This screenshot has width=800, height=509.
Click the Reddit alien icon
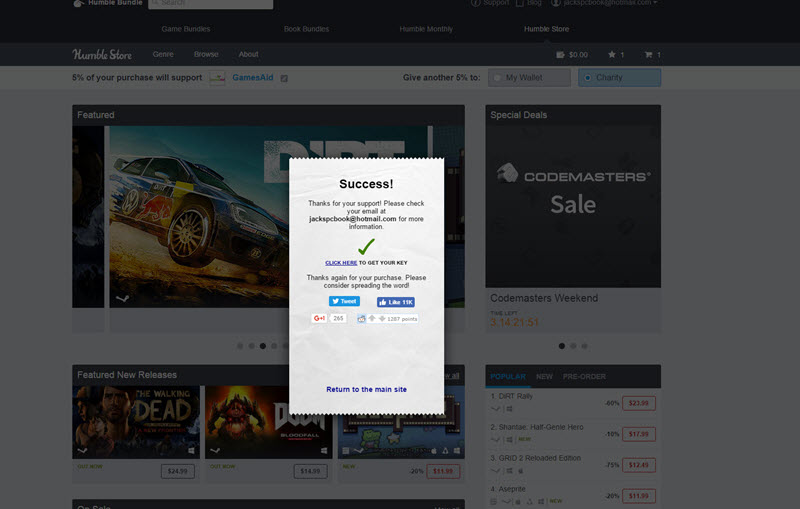pyautogui.click(x=361, y=319)
